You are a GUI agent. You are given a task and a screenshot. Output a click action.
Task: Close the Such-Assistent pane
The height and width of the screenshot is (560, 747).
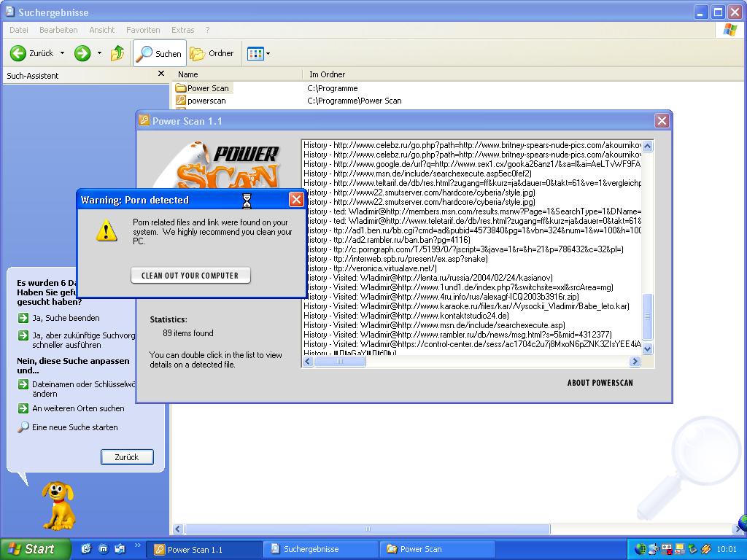161,74
